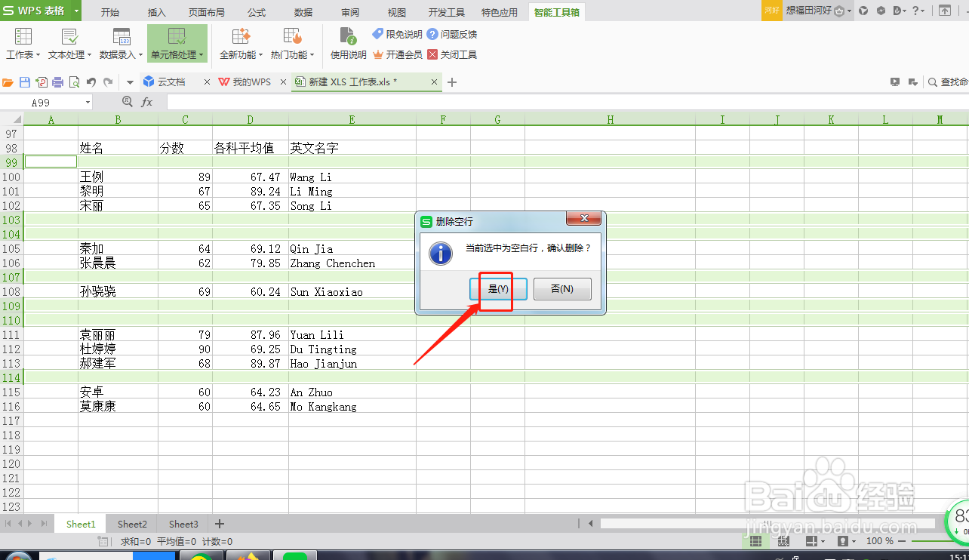Screen dimensions: 969x560
Task: Click 开通会员 membership link
Action: pos(397,54)
